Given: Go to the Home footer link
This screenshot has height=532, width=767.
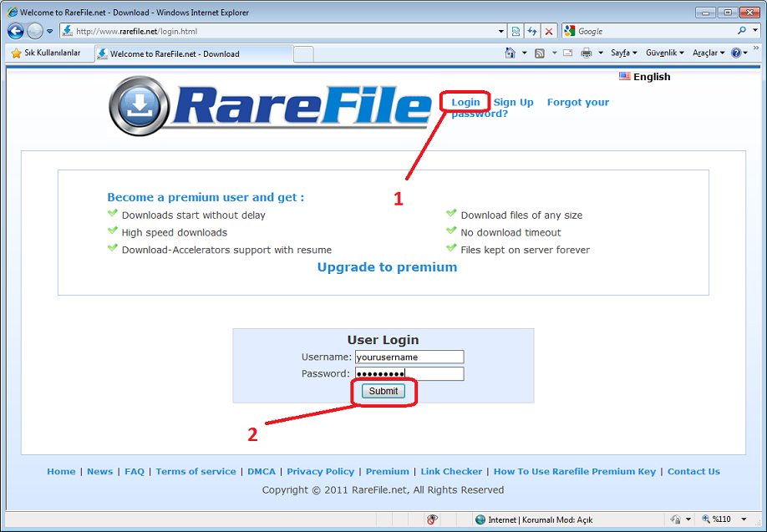Looking at the screenshot, I should tap(61, 471).
